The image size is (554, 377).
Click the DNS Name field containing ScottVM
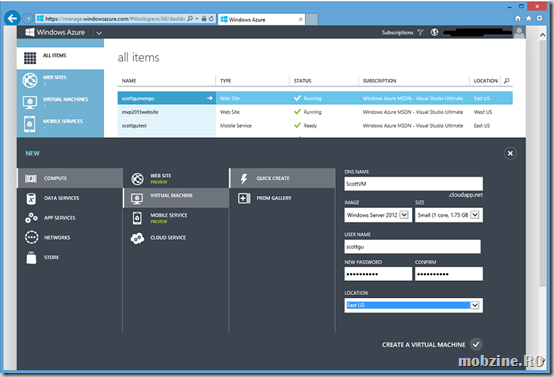click(413, 184)
